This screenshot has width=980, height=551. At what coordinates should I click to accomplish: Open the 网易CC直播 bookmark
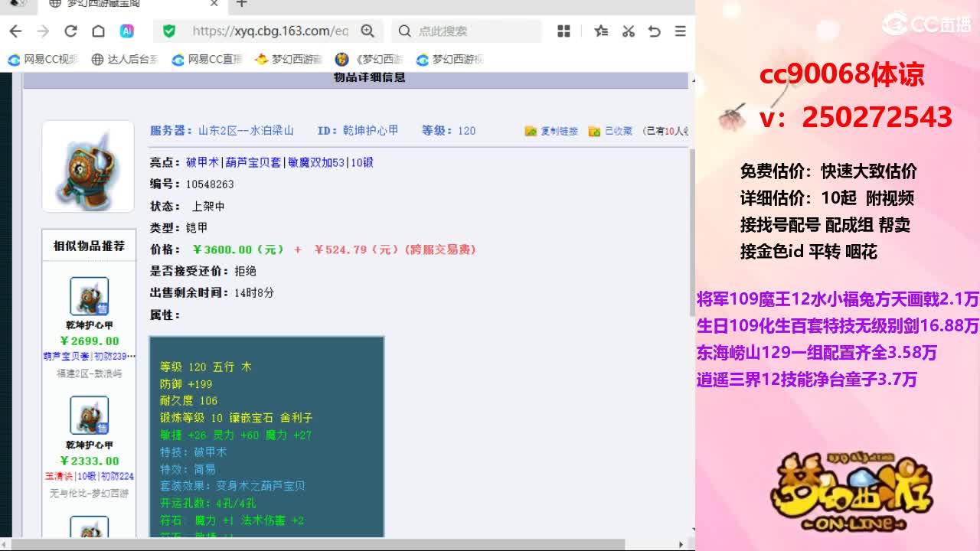click(207, 60)
